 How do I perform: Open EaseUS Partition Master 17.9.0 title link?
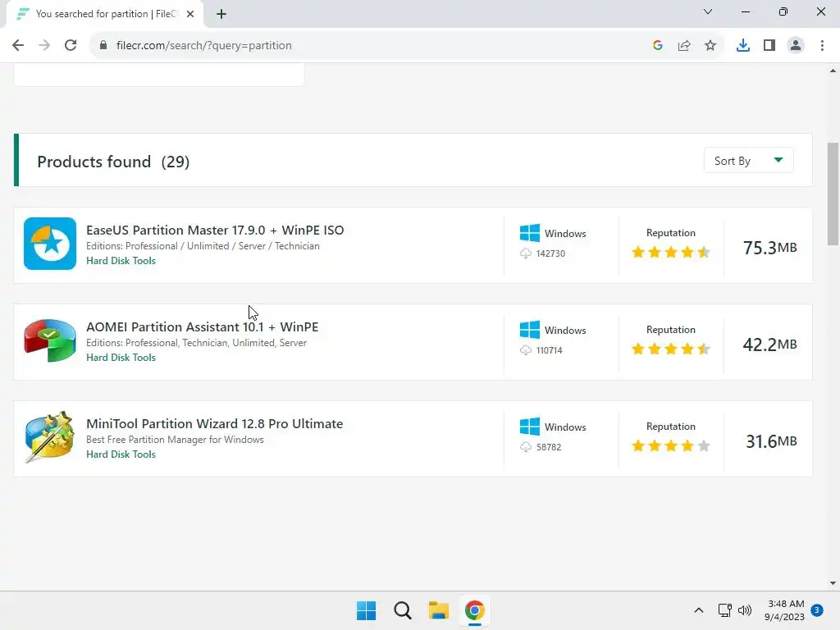[215, 230]
